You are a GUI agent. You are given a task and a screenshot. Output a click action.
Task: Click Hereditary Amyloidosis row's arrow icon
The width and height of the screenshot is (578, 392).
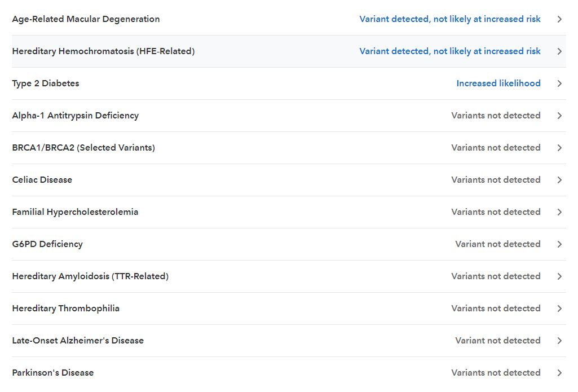pyautogui.click(x=559, y=276)
